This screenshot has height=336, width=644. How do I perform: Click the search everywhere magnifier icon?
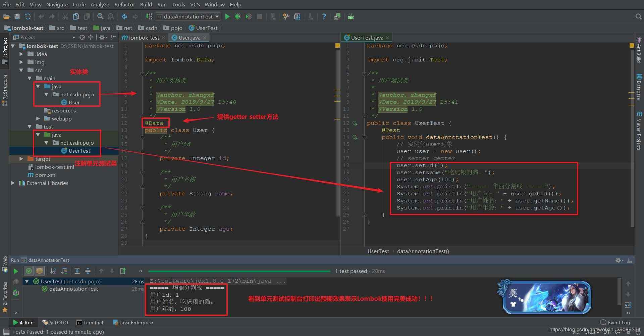pyautogui.click(x=638, y=16)
